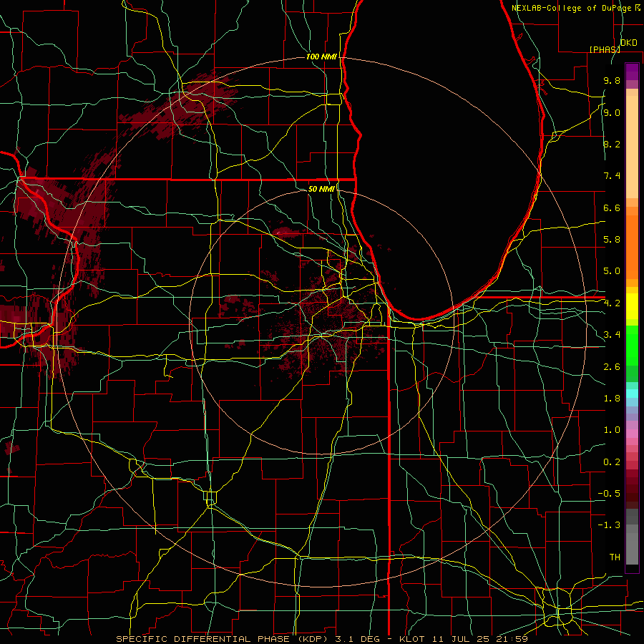644x644 pixels.
Task: Pick the purple segment topping the color bar
Action: tap(632, 72)
